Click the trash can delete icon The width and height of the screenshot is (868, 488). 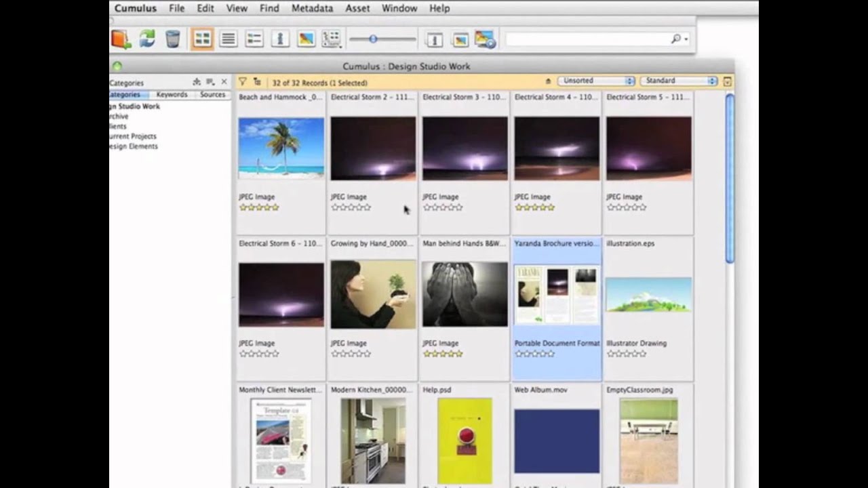173,39
